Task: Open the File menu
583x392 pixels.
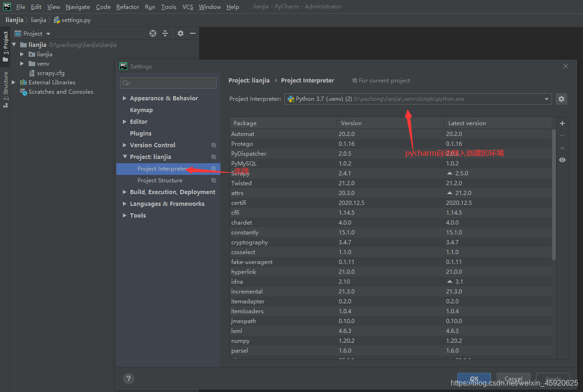Action: point(21,7)
